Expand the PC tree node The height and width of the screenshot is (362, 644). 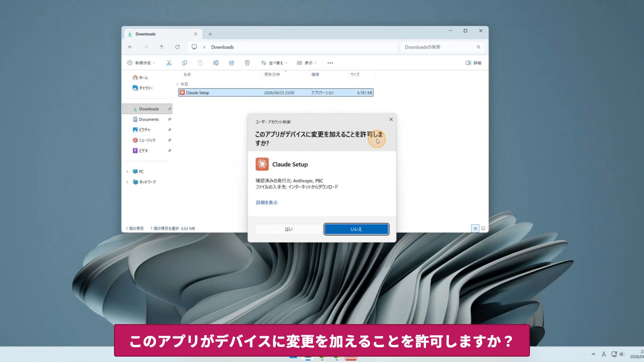point(127,171)
